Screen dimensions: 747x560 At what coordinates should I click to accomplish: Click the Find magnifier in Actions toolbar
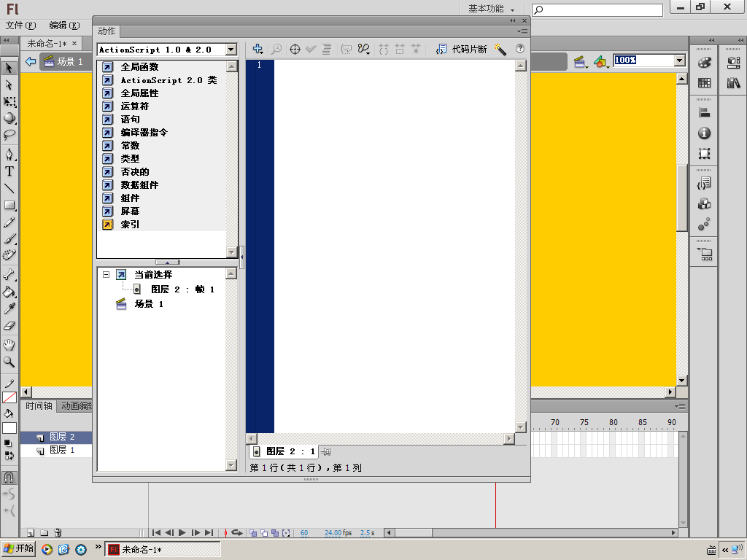(x=276, y=49)
